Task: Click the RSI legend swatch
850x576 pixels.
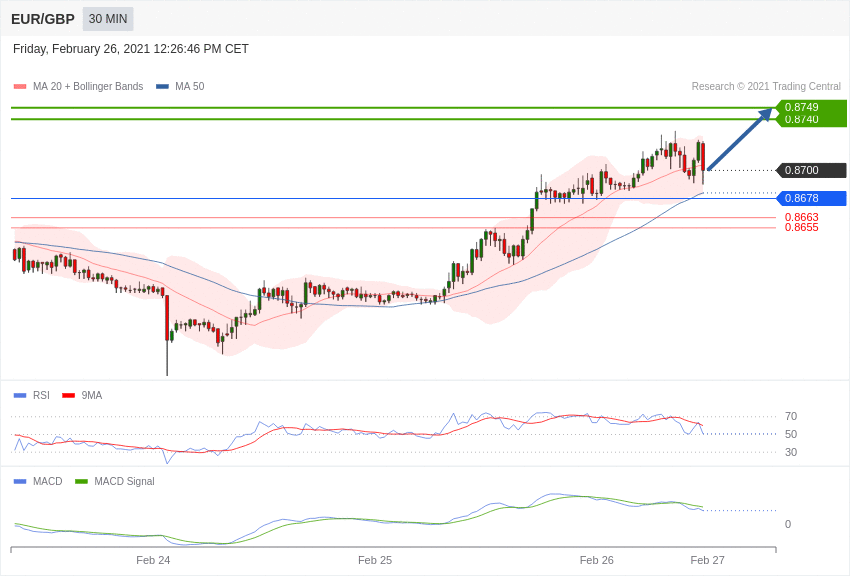Action: click(20, 396)
